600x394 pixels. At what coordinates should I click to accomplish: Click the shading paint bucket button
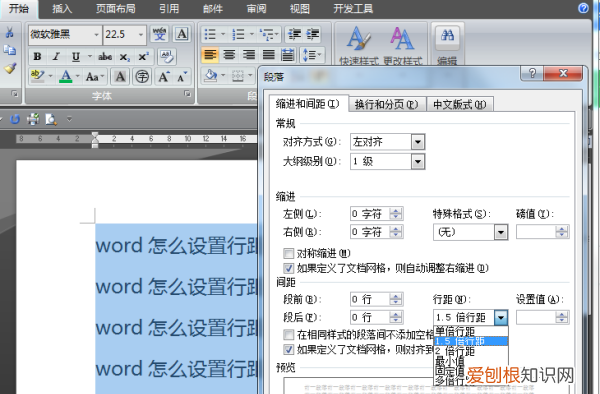[x=211, y=76]
